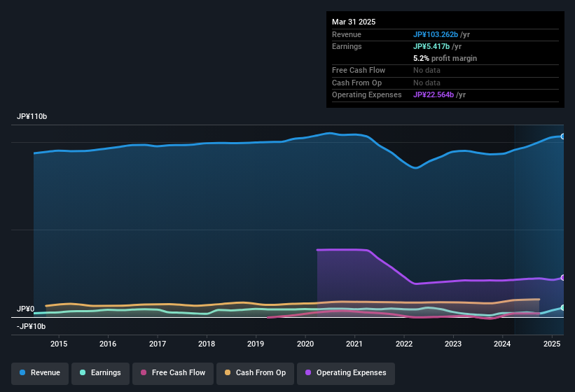575x392 pixels.
Task: Toggle the Cash From Op legend button
Action: pos(255,373)
